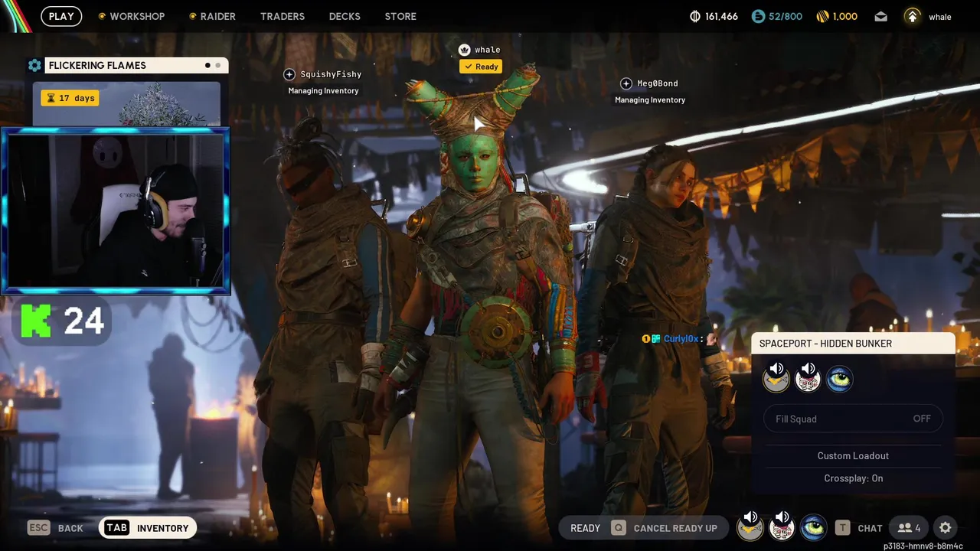Click the gold token icon beside 1,000
The width and height of the screenshot is (980, 551).
823,16
